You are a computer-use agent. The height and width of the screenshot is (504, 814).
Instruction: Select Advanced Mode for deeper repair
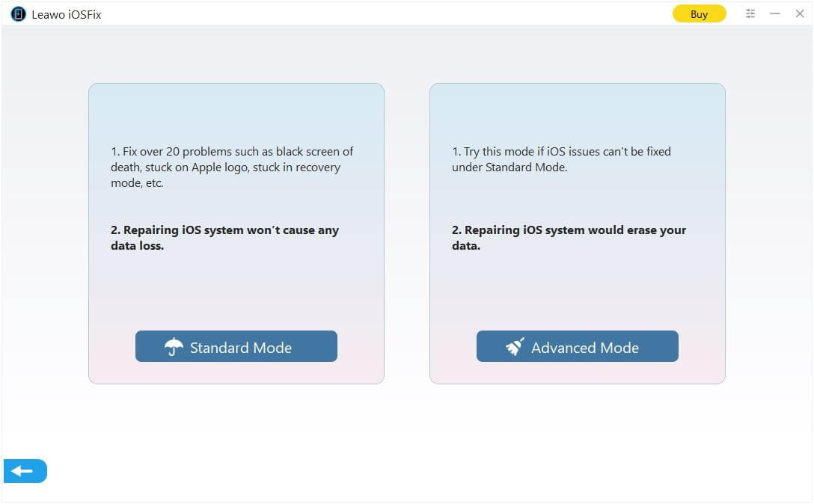(x=577, y=347)
